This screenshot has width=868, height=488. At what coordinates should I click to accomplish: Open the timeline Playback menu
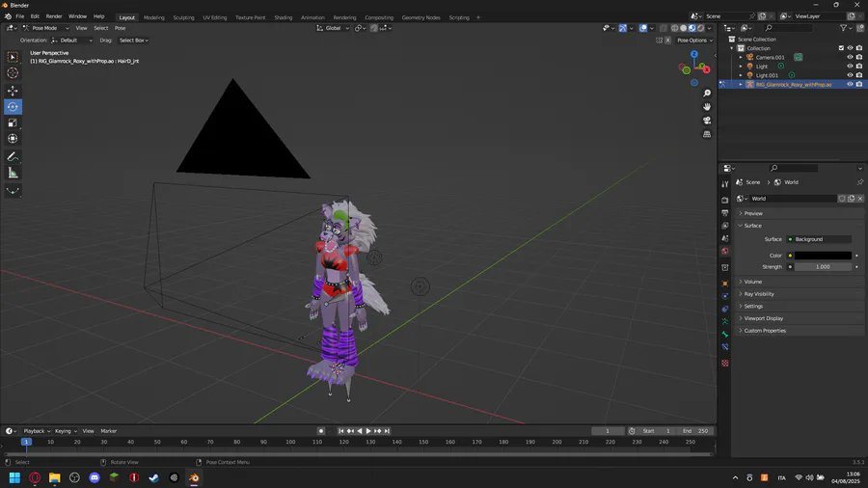tap(37, 431)
